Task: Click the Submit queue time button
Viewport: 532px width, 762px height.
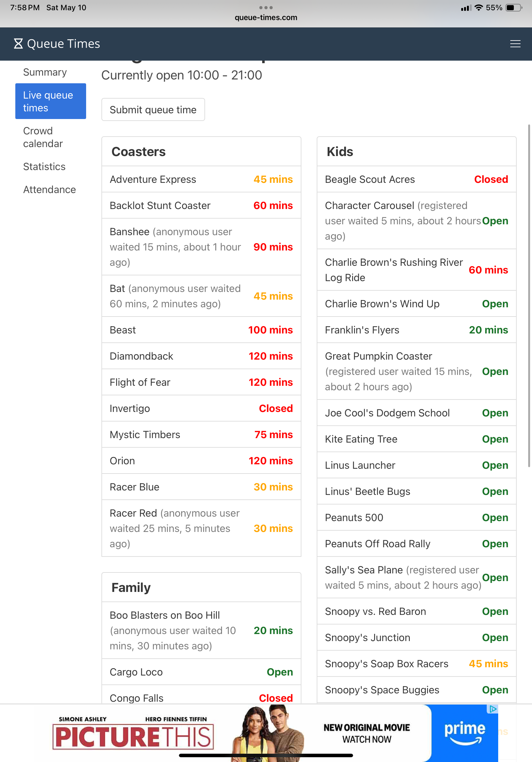Action: 153,109
